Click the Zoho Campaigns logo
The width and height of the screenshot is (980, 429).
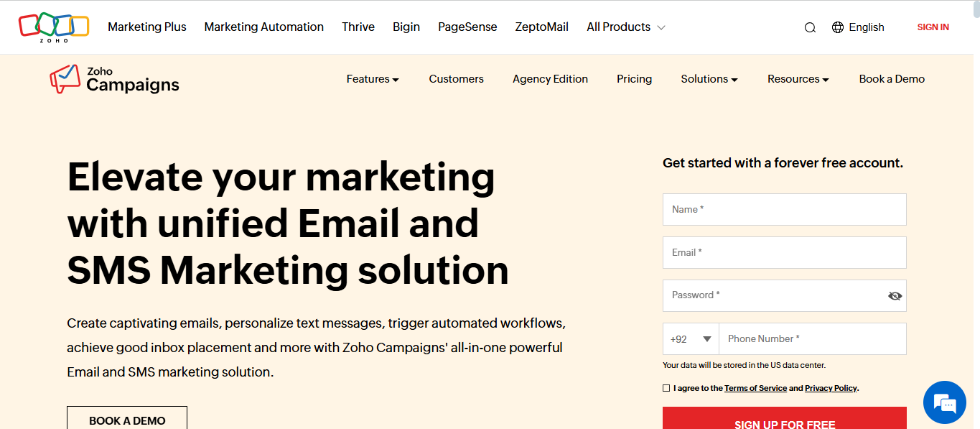click(x=114, y=79)
